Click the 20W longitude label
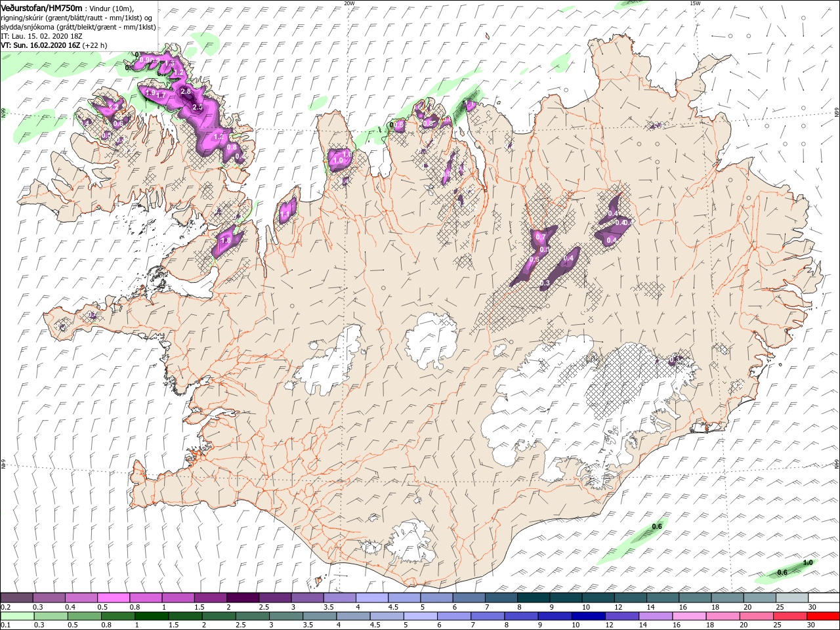840x630 pixels. pyautogui.click(x=349, y=3)
